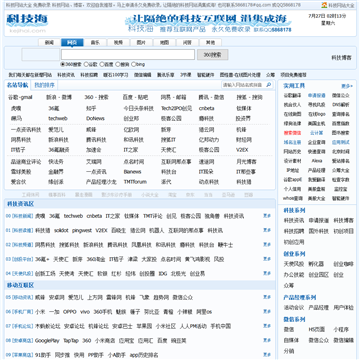Select the 360搜索 radio button

point(63,64)
